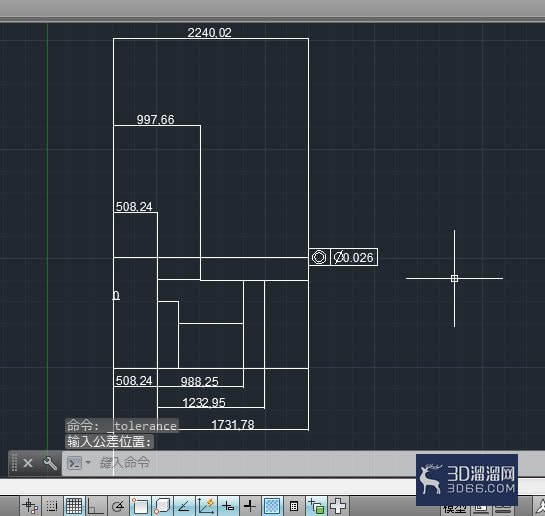This screenshot has width=545, height=516.
Task: Toggle Dynamic Input icon
Action: [x=228, y=506]
